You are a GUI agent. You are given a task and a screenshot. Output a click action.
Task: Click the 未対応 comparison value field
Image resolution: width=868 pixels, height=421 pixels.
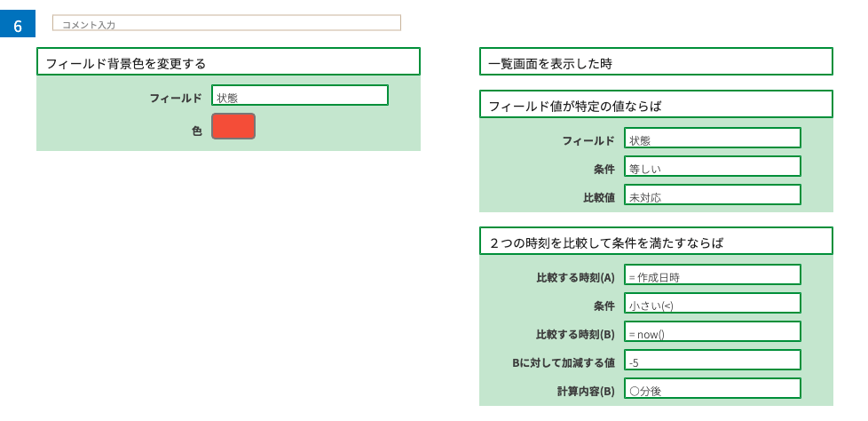tap(713, 195)
